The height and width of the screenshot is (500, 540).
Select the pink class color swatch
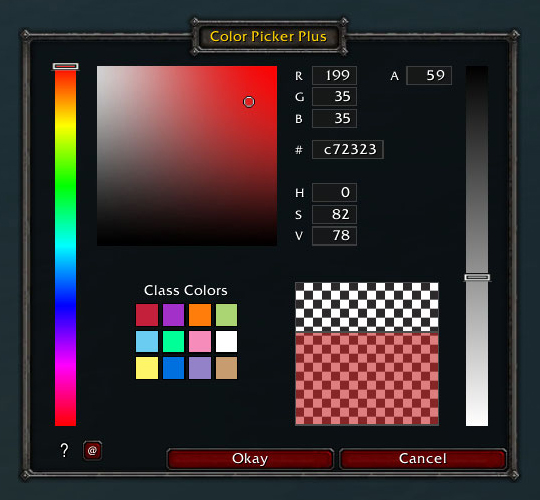(200, 341)
